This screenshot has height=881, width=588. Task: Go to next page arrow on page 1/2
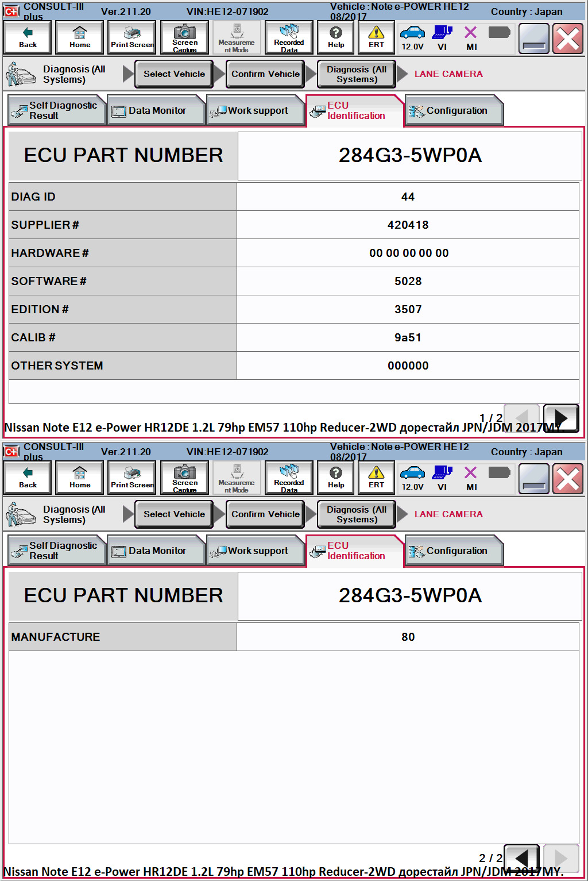(561, 418)
